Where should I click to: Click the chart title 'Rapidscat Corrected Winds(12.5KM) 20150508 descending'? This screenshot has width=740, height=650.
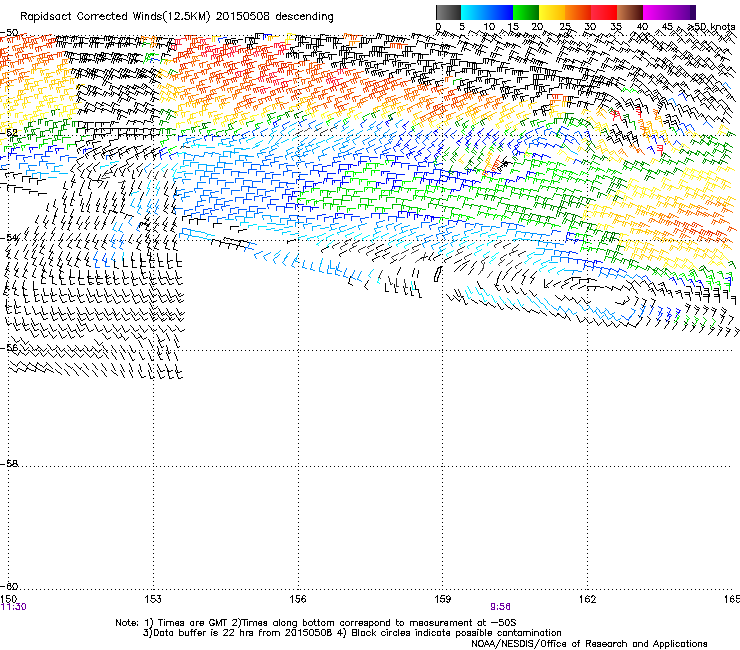pos(177,17)
